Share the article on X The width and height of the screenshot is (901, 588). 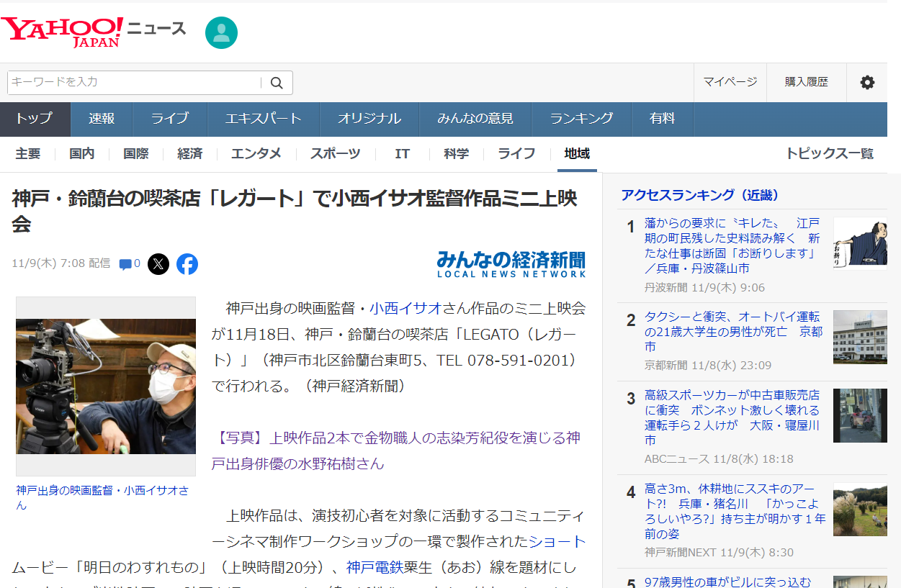tap(158, 264)
